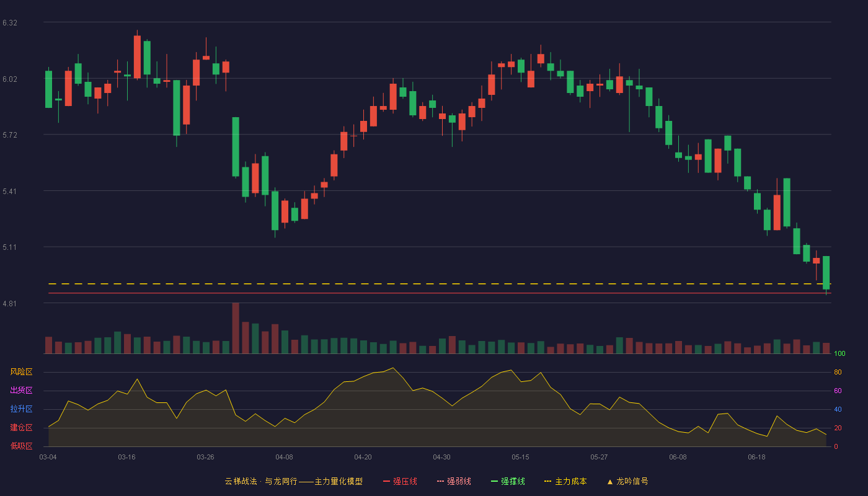Click the blue 40 indicator axis value
The image size is (868, 496).
tap(838, 409)
